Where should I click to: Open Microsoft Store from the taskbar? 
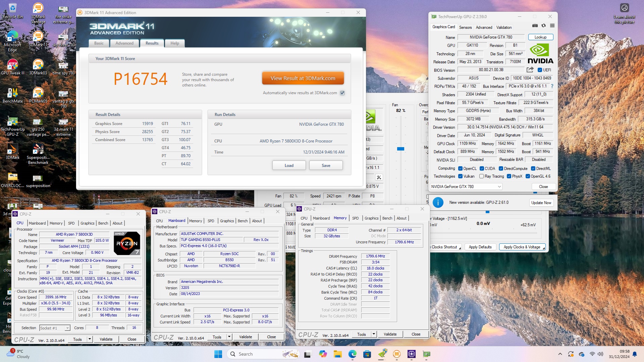pyautogui.click(x=367, y=354)
